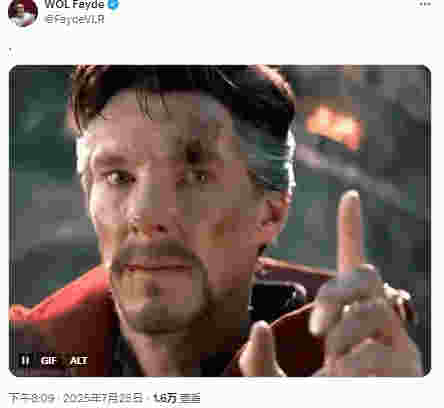Click the 查看 views label
Screen dimensions: 444x408
[189, 398]
